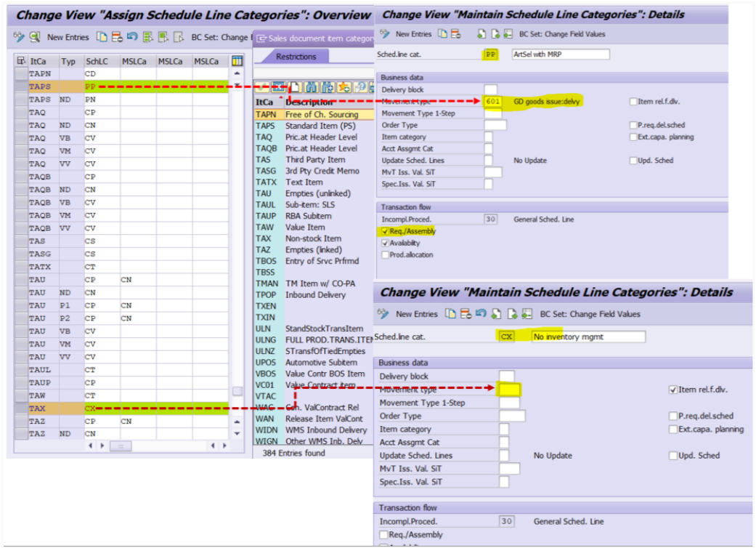The width and height of the screenshot is (756, 548).
Task: Click the highlighted Movement type field showing 601
Action: 492,102
